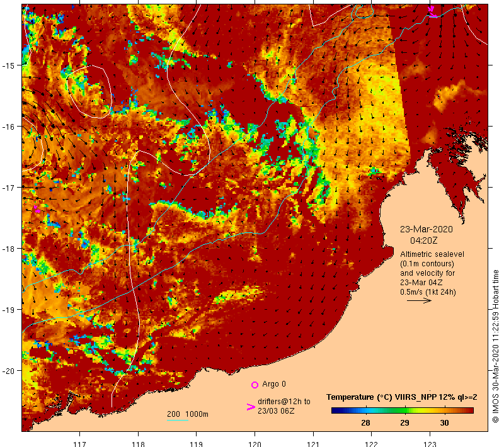Click the temperature color bar
504x447 pixels.
tap(403, 410)
